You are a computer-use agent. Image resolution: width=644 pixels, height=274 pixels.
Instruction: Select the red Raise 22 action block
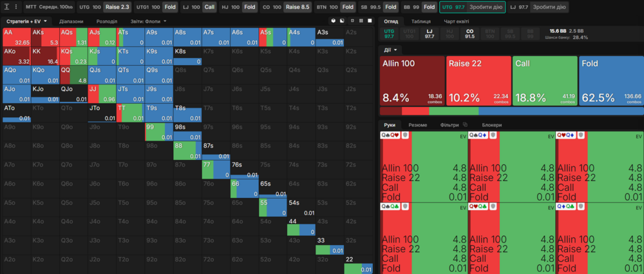478,81
